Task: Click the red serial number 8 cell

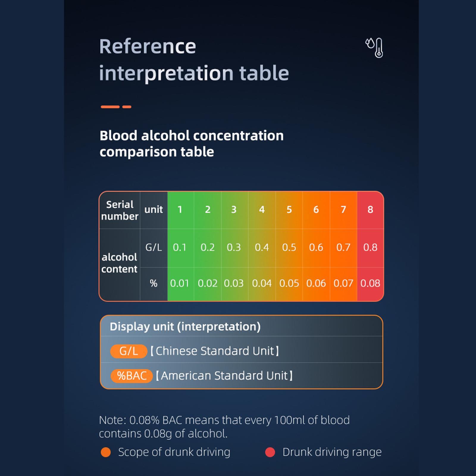Action: (x=370, y=210)
